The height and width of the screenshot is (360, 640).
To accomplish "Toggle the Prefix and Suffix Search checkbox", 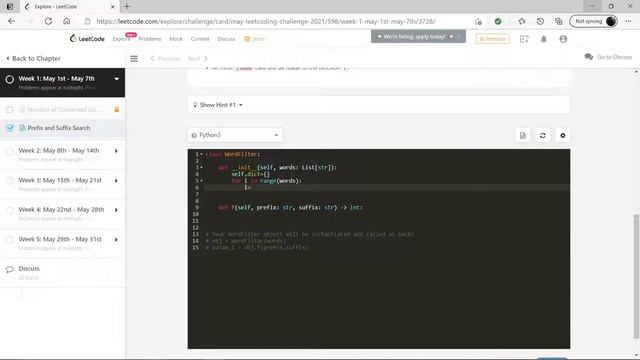I will point(10,128).
